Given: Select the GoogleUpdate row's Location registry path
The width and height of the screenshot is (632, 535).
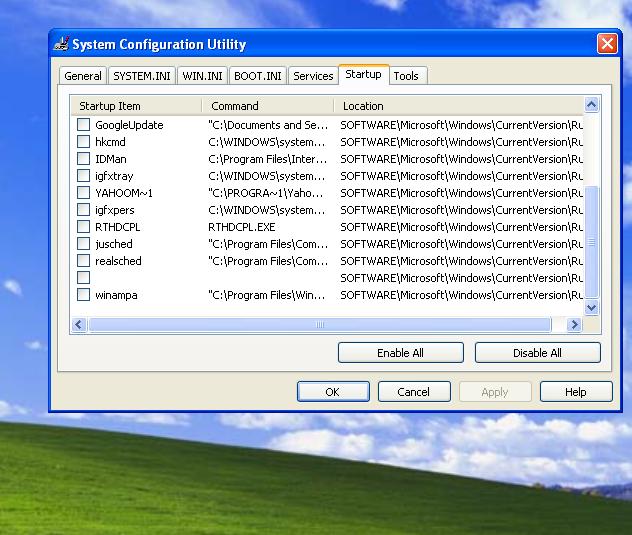Looking at the screenshot, I should [462, 125].
